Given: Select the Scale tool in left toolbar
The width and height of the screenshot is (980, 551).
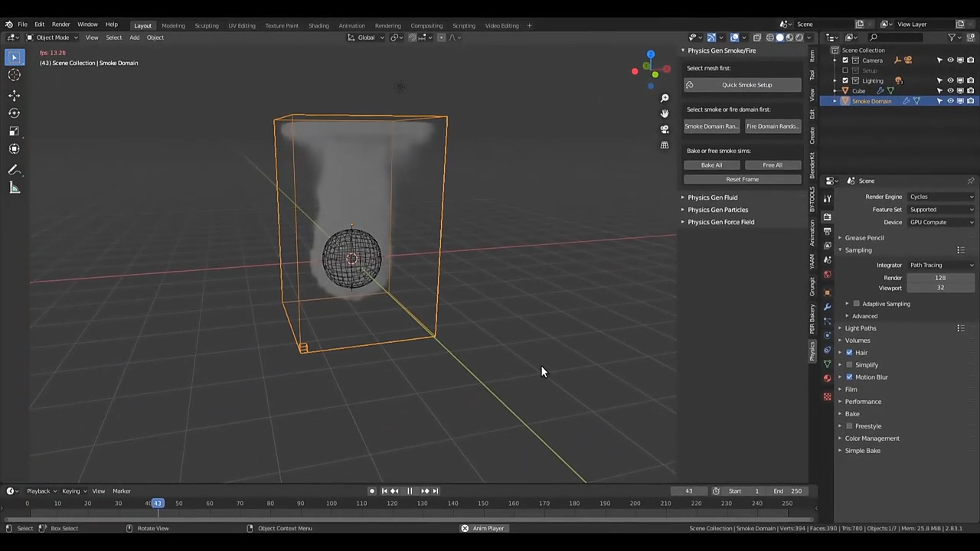Looking at the screenshot, I should [14, 131].
